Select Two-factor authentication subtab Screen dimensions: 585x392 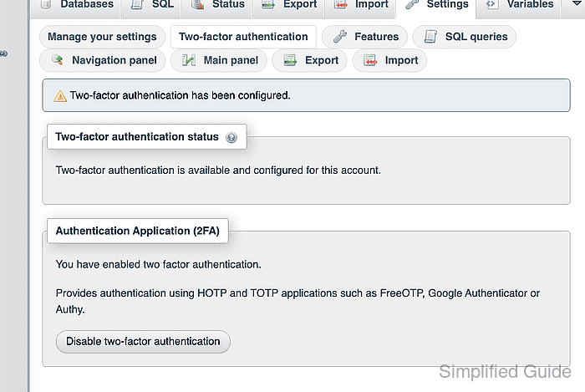click(243, 37)
